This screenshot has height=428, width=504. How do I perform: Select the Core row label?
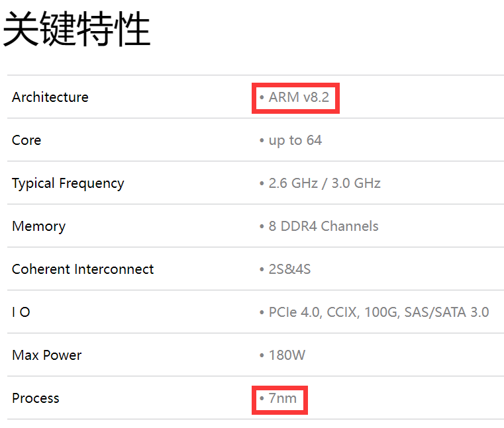(26, 140)
